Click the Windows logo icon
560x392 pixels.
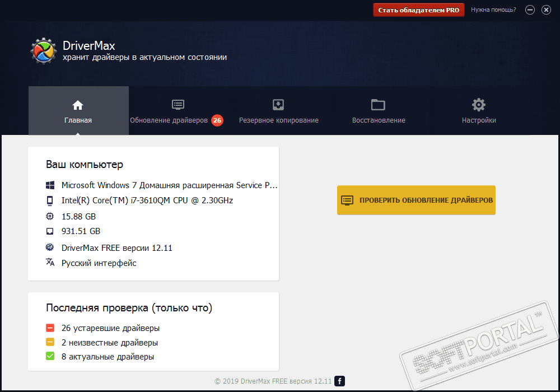point(50,185)
